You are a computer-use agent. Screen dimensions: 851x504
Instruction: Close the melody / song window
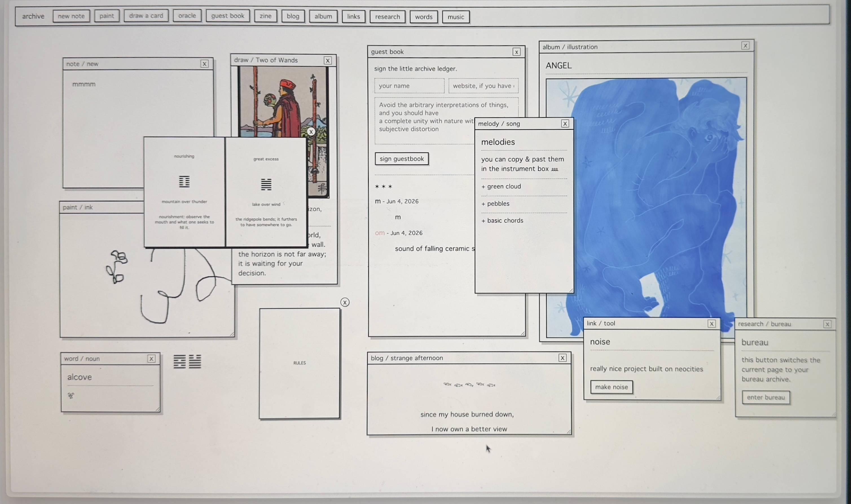pyautogui.click(x=565, y=124)
